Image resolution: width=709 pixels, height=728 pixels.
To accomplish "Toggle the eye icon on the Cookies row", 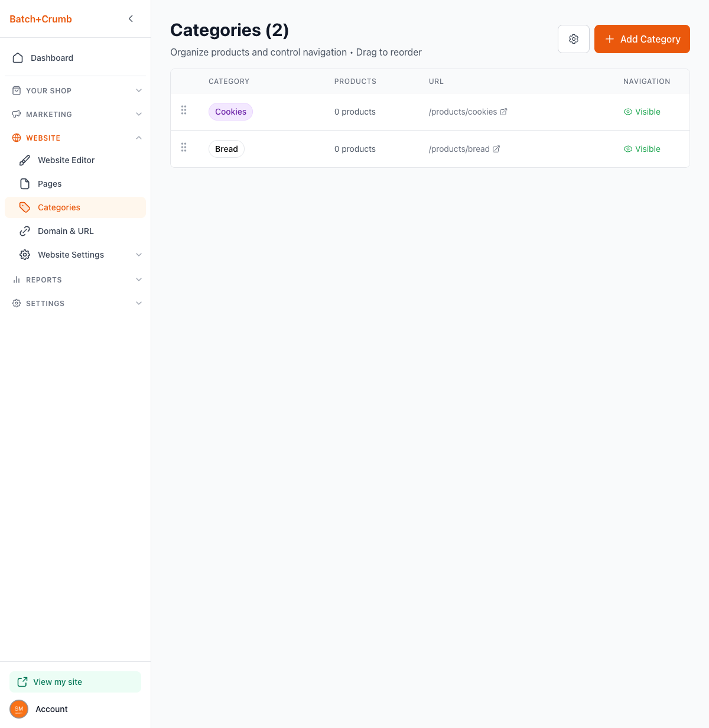I will click(627, 111).
